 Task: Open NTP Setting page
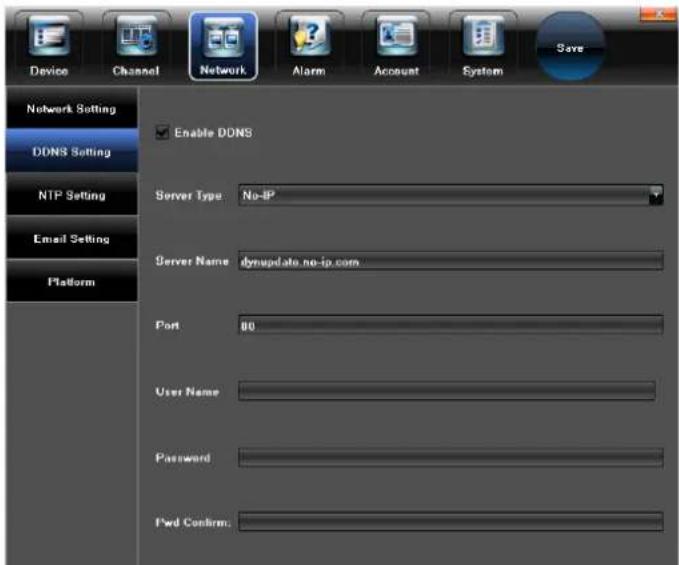point(72,195)
